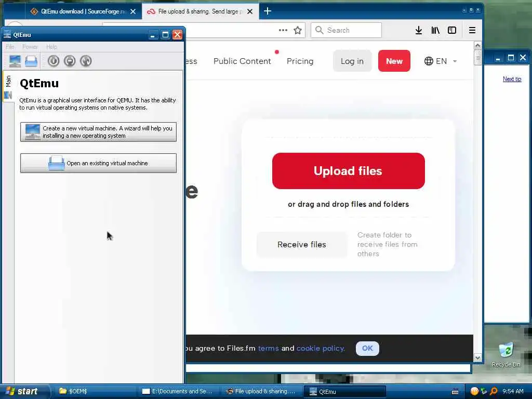This screenshot has width=532, height=399.
Task: Click the new virtual machine toolbar icon in QtEmu
Action: (15, 61)
